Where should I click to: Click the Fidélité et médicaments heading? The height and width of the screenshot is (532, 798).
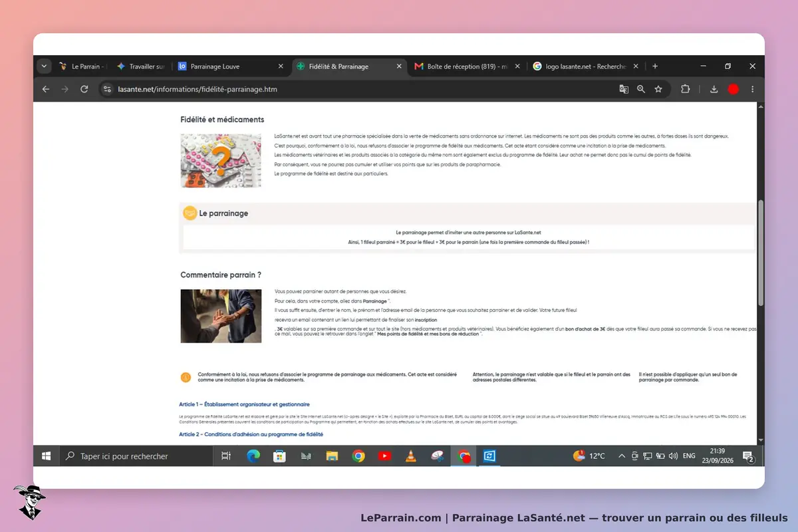(x=222, y=120)
